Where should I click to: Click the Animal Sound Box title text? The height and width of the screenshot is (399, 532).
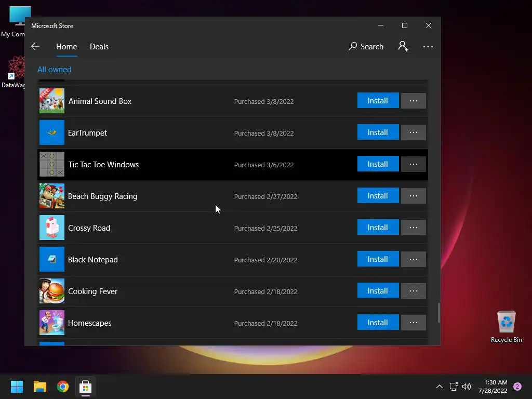(100, 101)
